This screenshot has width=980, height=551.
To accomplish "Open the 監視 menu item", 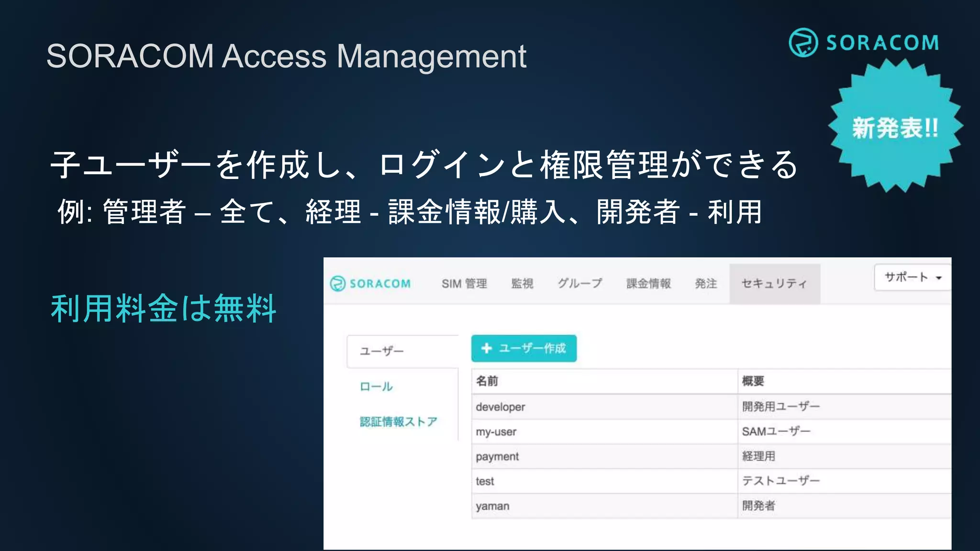I will [x=522, y=284].
